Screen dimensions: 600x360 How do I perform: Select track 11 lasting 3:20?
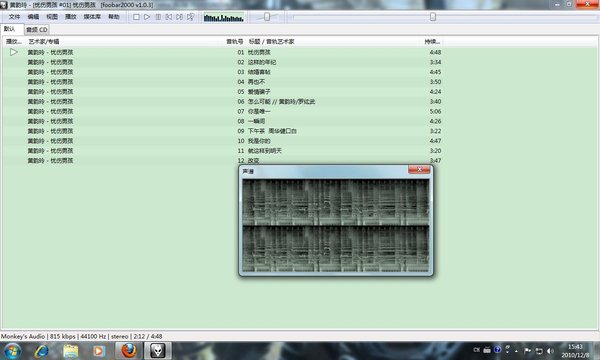click(x=223, y=151)
